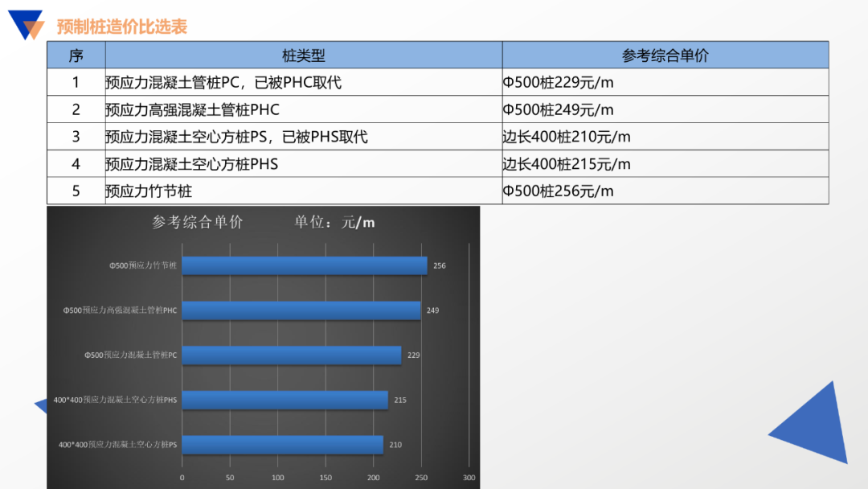
Task: Click the axis tick value 50
Action: click(x=230, y=478)
